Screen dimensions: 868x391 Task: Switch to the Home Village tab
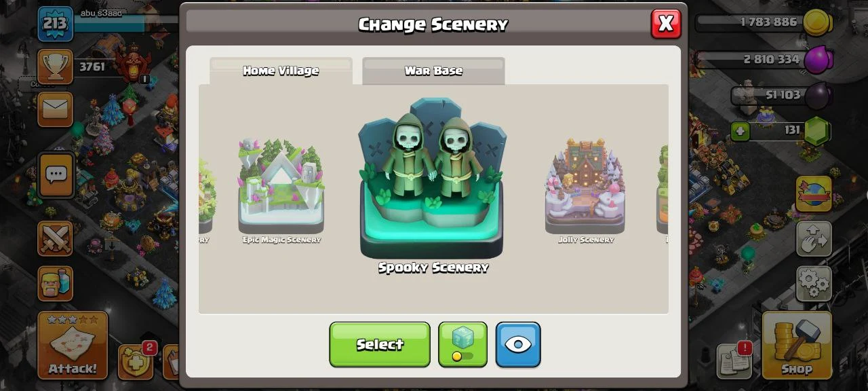281,71
